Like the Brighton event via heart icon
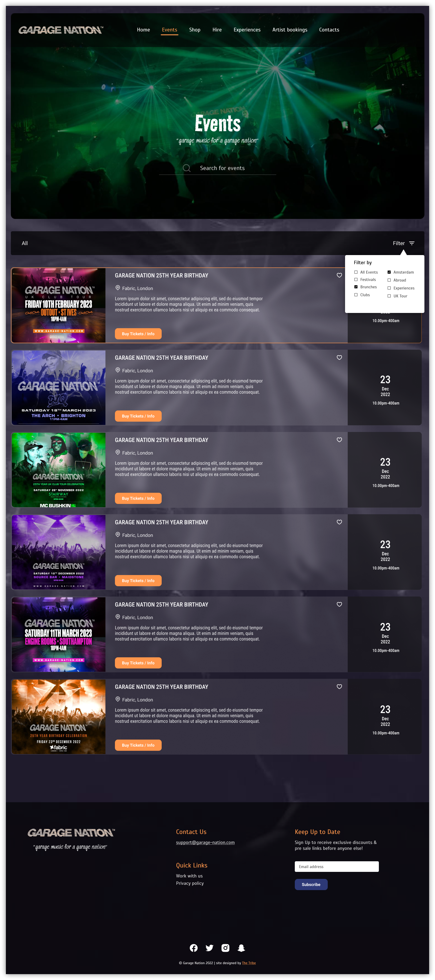 [x=339, y=357]
